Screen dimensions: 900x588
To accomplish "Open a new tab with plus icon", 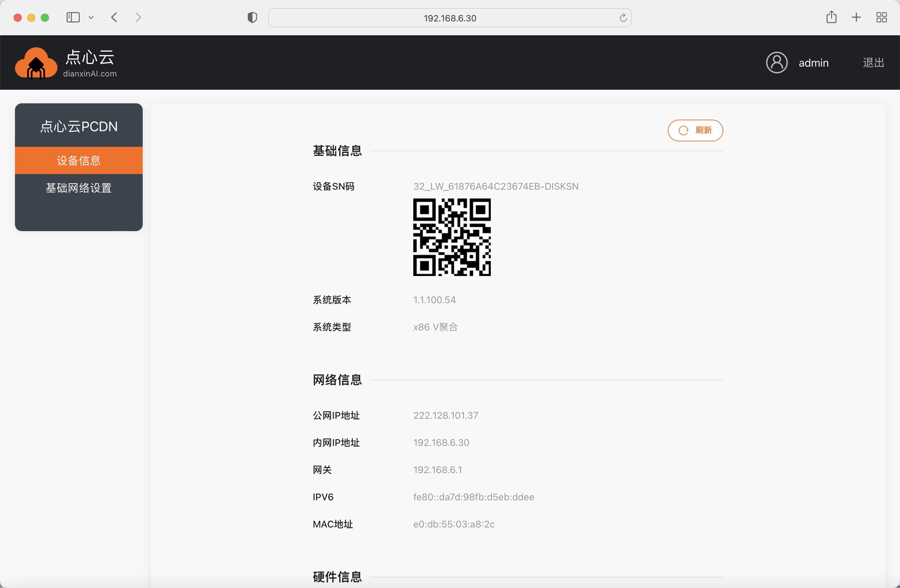I will tap(856, 17).
